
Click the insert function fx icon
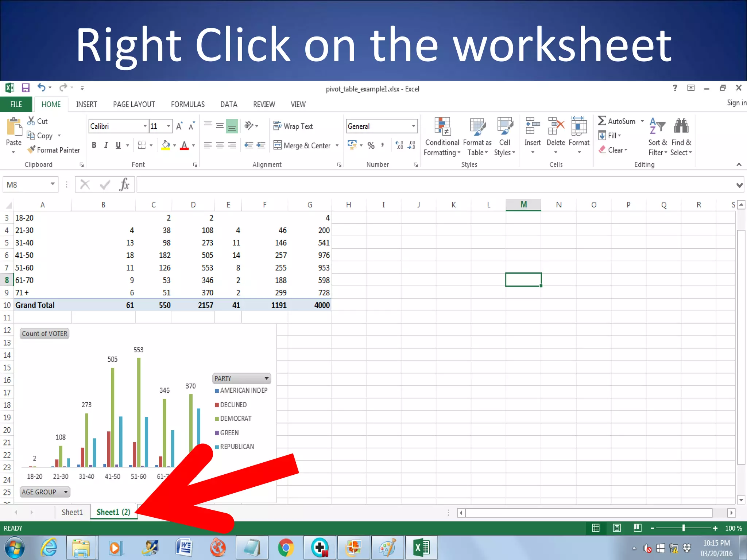point(124,184)
